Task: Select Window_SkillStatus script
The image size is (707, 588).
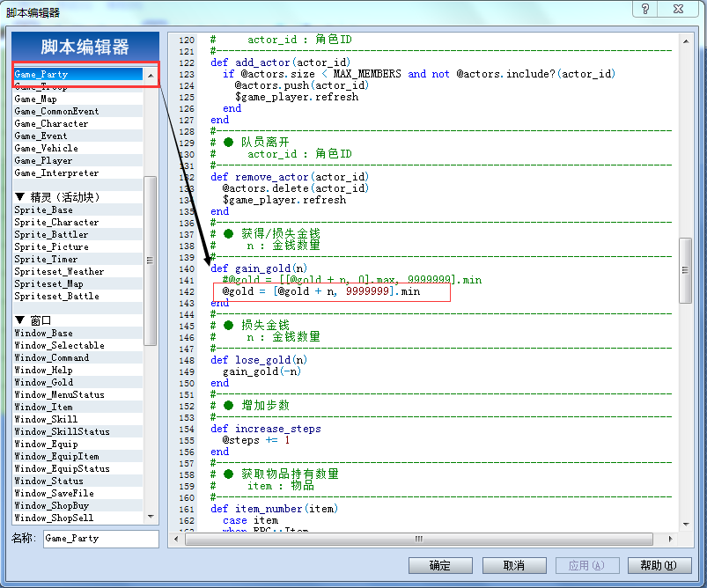Action: pos(78,431)
